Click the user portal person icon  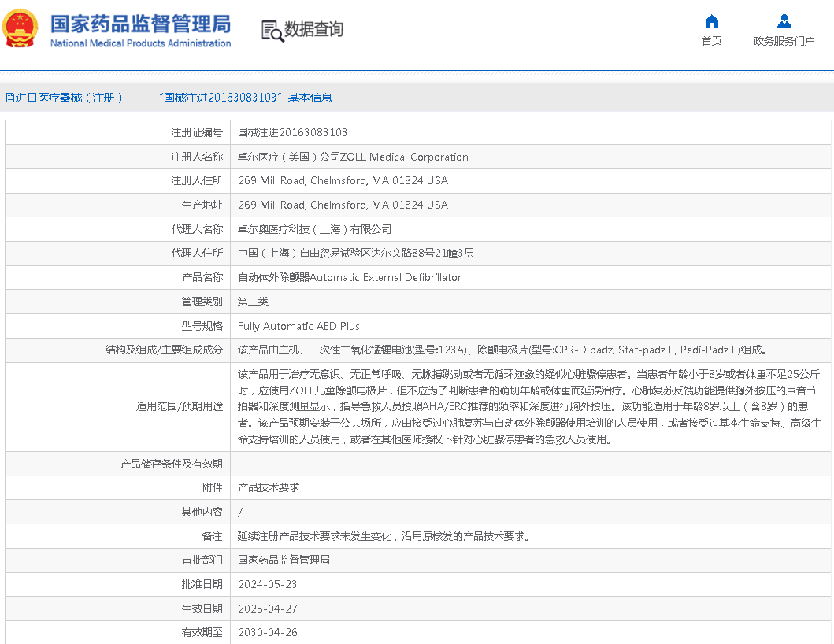784,21
